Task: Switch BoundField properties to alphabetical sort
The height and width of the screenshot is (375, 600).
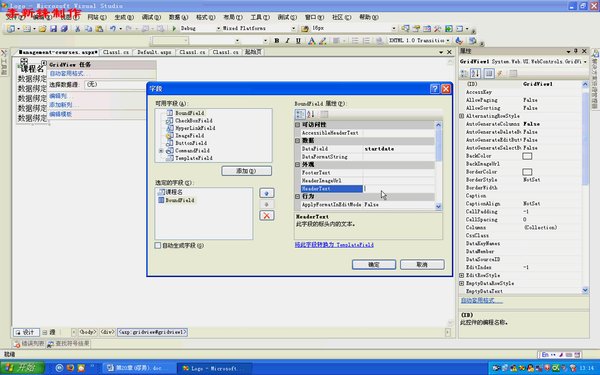Action: tap(311, 114)
